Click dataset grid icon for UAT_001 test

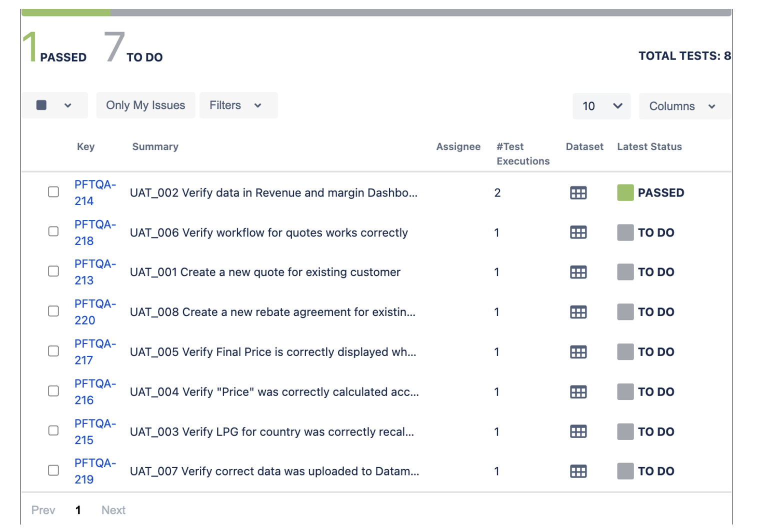578,272
